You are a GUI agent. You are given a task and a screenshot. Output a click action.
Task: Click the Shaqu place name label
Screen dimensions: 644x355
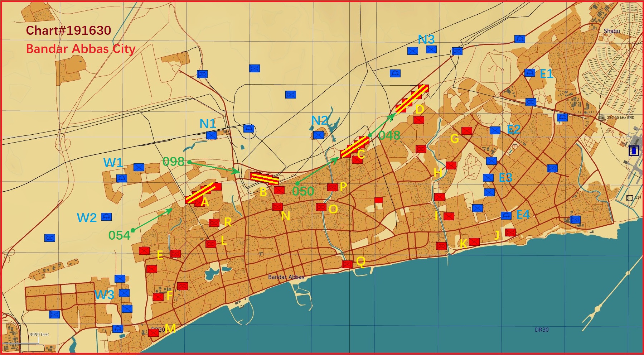[x=611, y=31]
